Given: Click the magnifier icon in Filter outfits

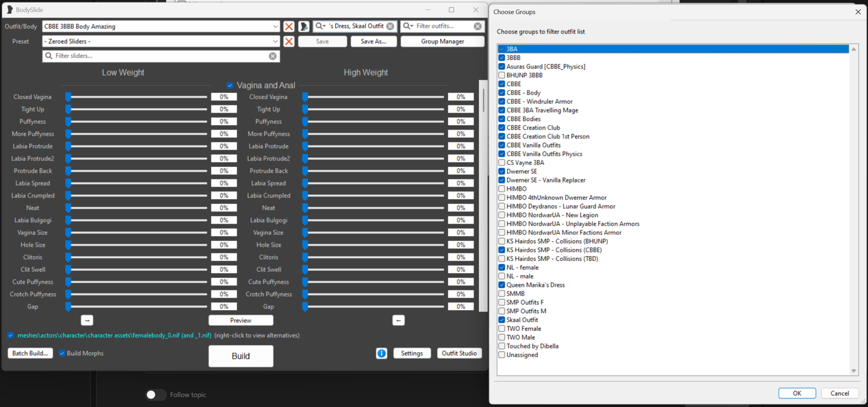Looking at the screenshot, I should [408, 26].
